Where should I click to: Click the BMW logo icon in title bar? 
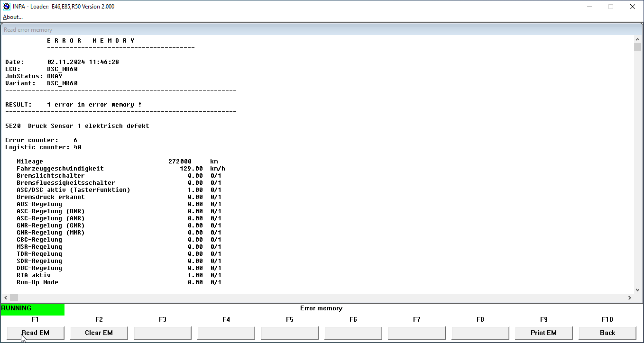tap(6, 7)
